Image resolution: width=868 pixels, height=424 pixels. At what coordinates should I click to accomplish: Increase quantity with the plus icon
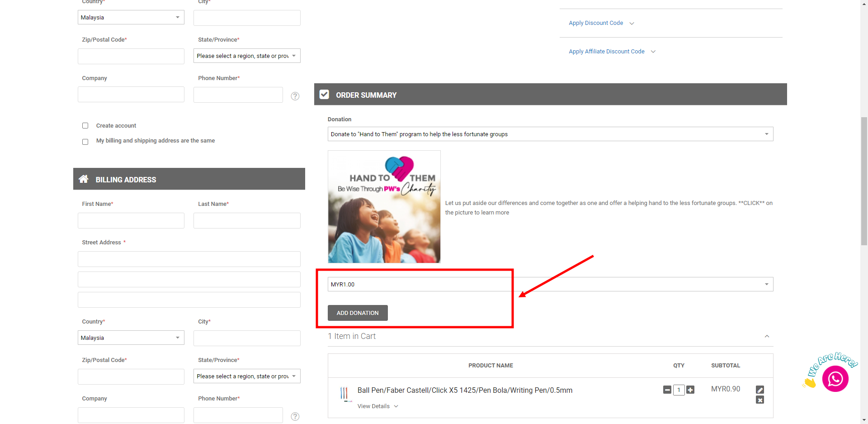click(x=690, y=390)
